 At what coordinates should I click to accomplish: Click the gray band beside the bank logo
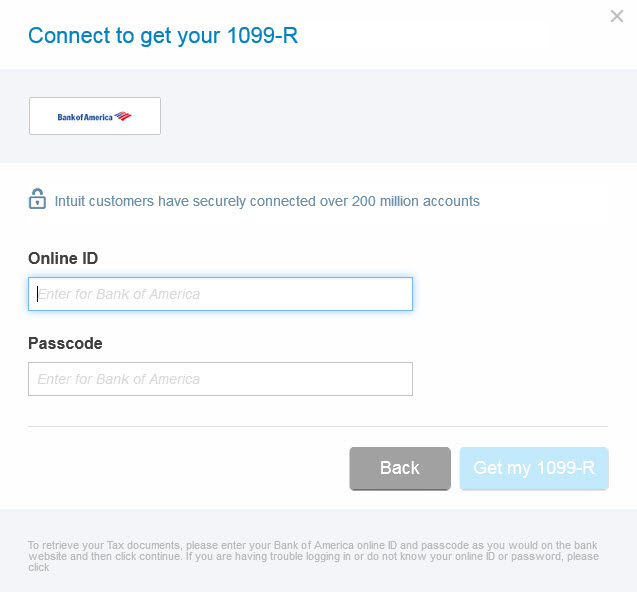[x=398, y=116]
